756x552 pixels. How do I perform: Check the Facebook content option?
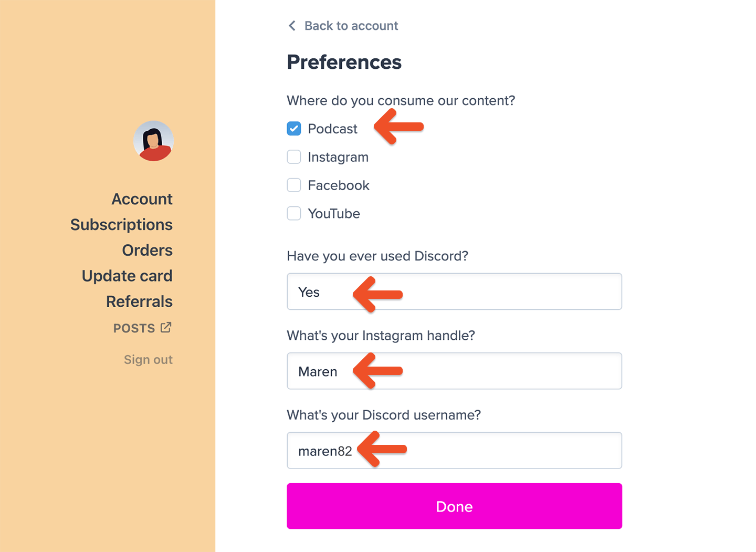click(x=293, y=185)
